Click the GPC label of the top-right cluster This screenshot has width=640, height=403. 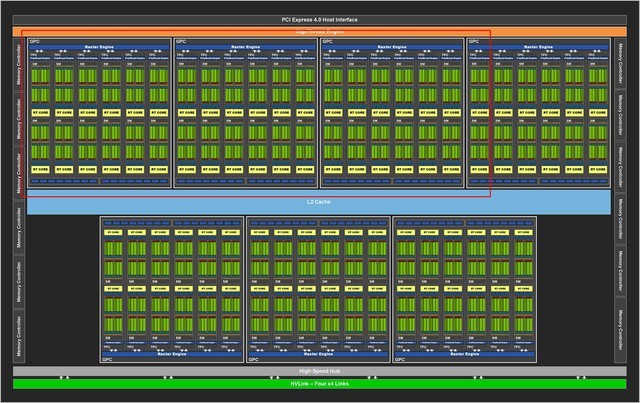[474, 42]
